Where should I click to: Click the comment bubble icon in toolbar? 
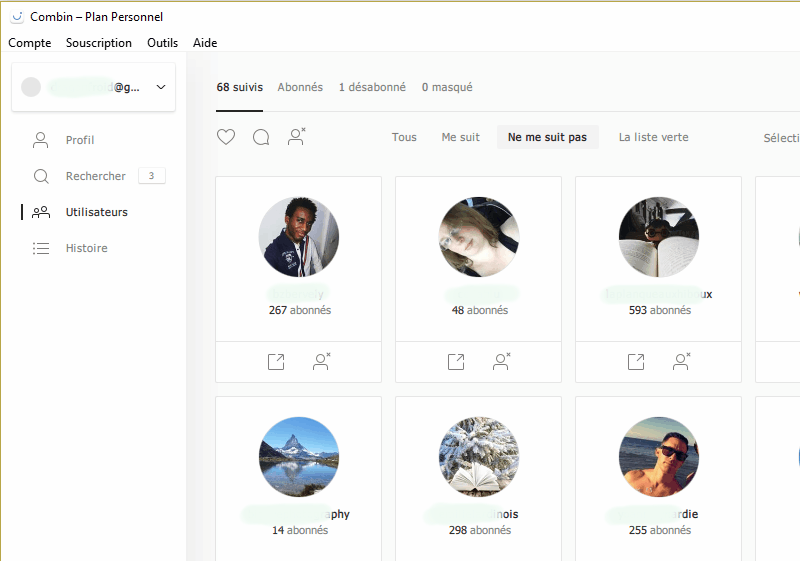click(261, 137)
